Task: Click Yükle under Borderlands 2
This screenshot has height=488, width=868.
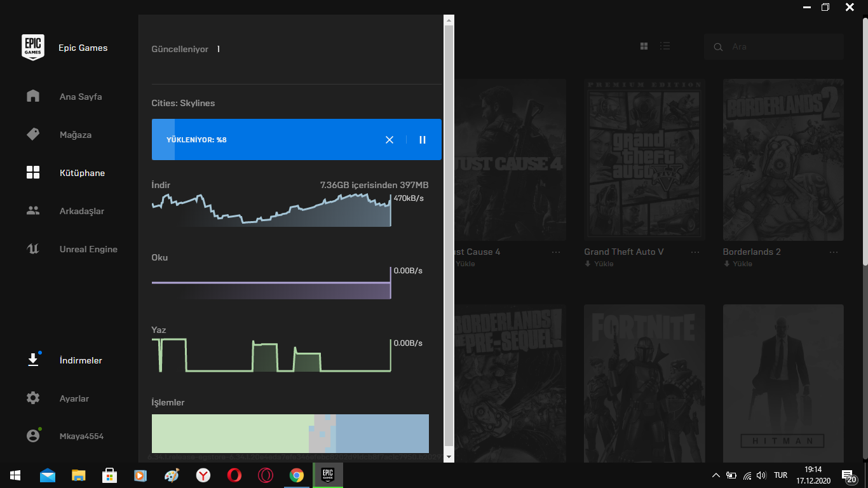Action: coord(738,264)
